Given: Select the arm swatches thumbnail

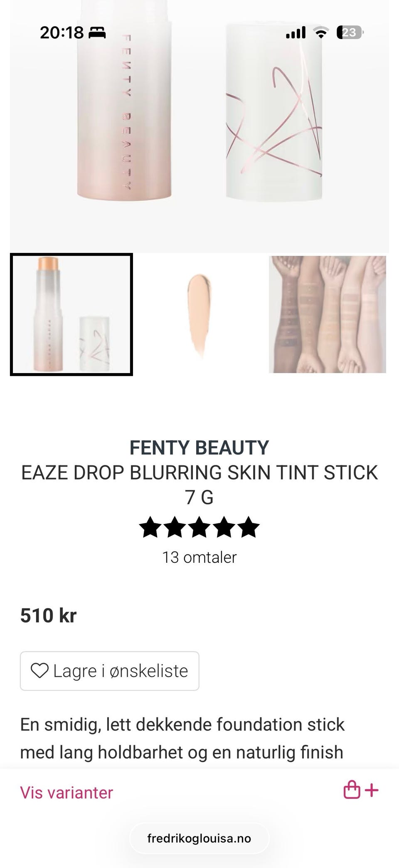Looking at the screenshot, I should [328, 314].
